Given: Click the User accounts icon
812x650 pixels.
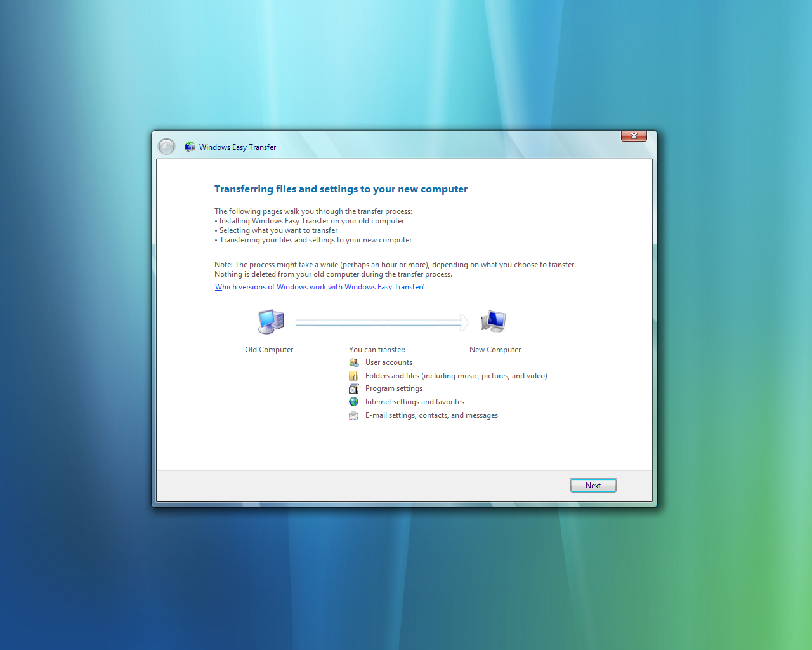Looking at the screenshot, I should [354, 362].
